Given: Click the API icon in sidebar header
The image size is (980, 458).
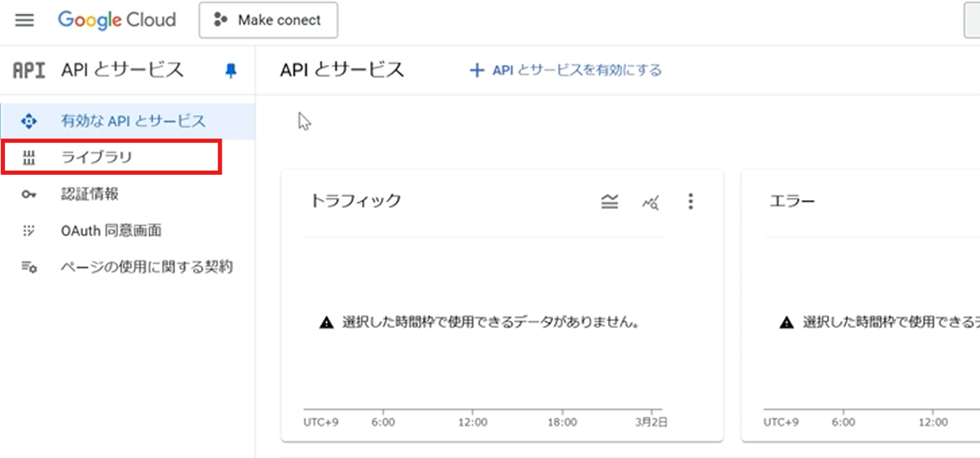Looking at the screenshot, I should [x=29, y=70].
